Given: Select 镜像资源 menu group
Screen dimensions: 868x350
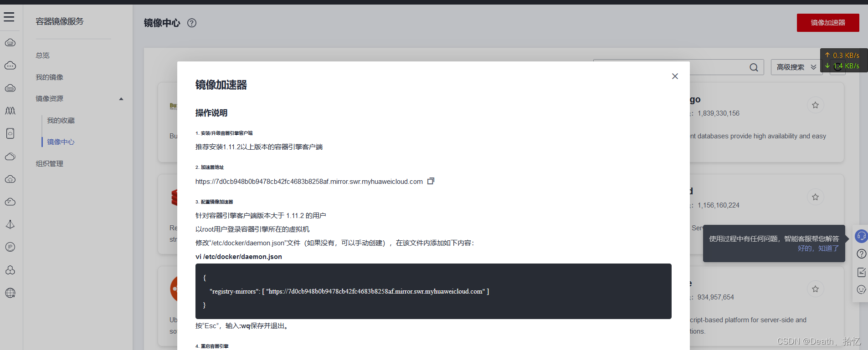Looking at the screenshot, I should tap(50, 99).
